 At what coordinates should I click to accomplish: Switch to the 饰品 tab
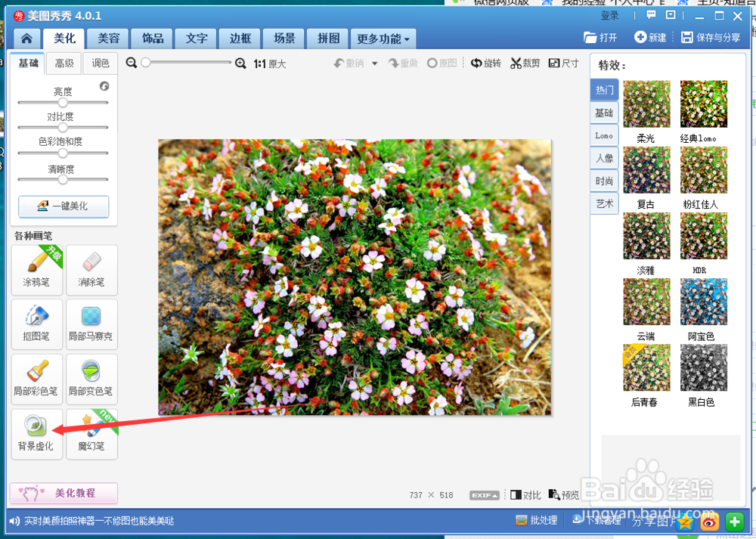[x=153, y=39]
